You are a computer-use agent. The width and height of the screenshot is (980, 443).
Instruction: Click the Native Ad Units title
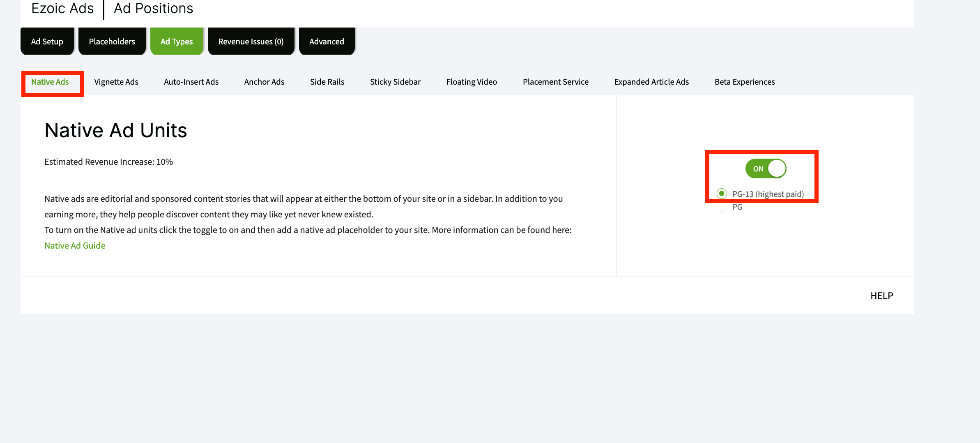coord(116,130)
